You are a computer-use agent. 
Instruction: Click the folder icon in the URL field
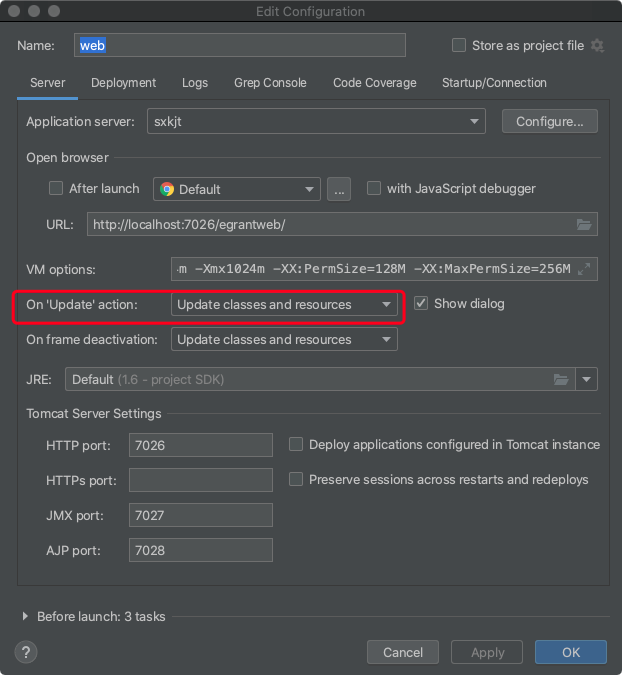tap(585, 225)
